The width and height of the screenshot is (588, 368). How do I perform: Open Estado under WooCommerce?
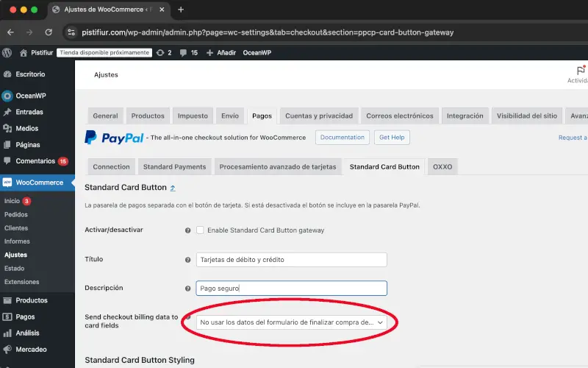pyautogui.click(x=14, y=268)
